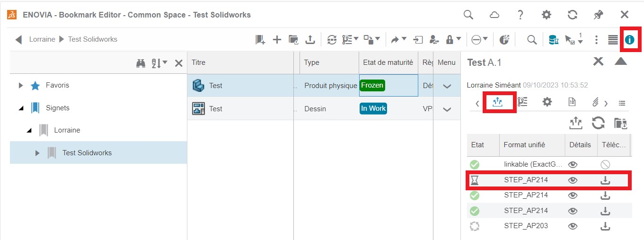This screenshot has width=644, height=240.
Task: Download the STEP_AP203 file
Action: 605,226
